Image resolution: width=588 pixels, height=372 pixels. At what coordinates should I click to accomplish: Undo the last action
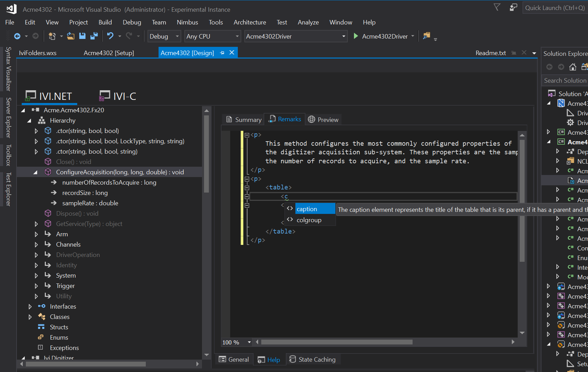[110, 36]
